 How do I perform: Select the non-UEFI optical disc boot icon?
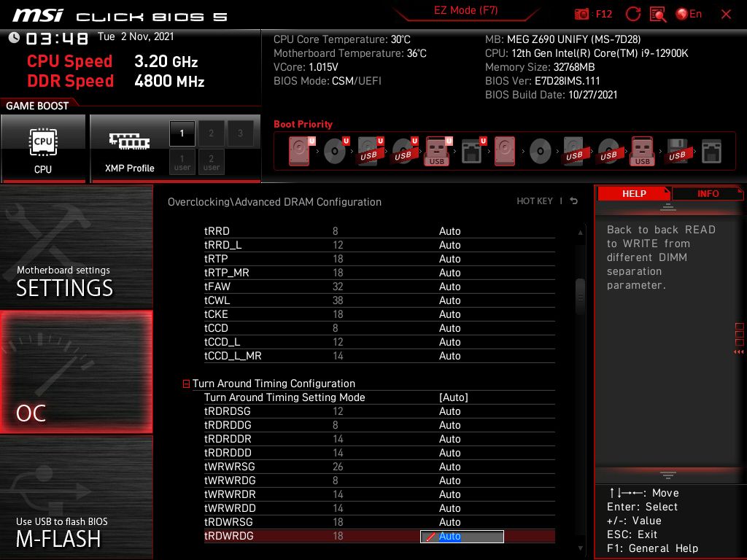click(541, 151)
